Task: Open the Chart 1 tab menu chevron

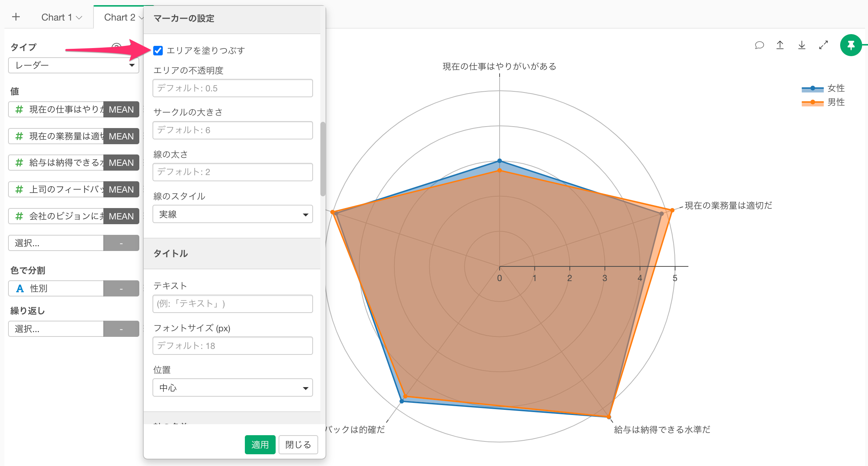Action: coord(79,18)
